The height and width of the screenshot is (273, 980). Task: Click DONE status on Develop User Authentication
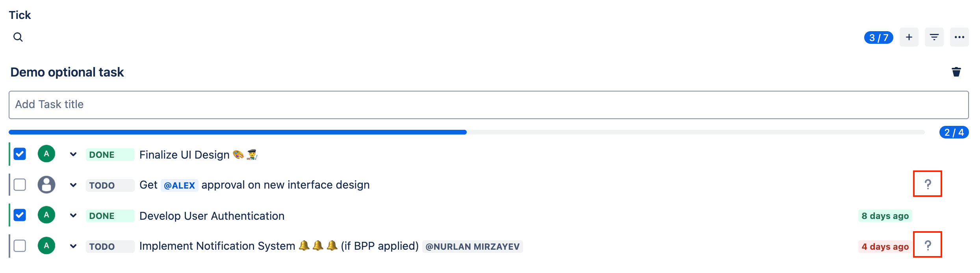click(110, 216)
